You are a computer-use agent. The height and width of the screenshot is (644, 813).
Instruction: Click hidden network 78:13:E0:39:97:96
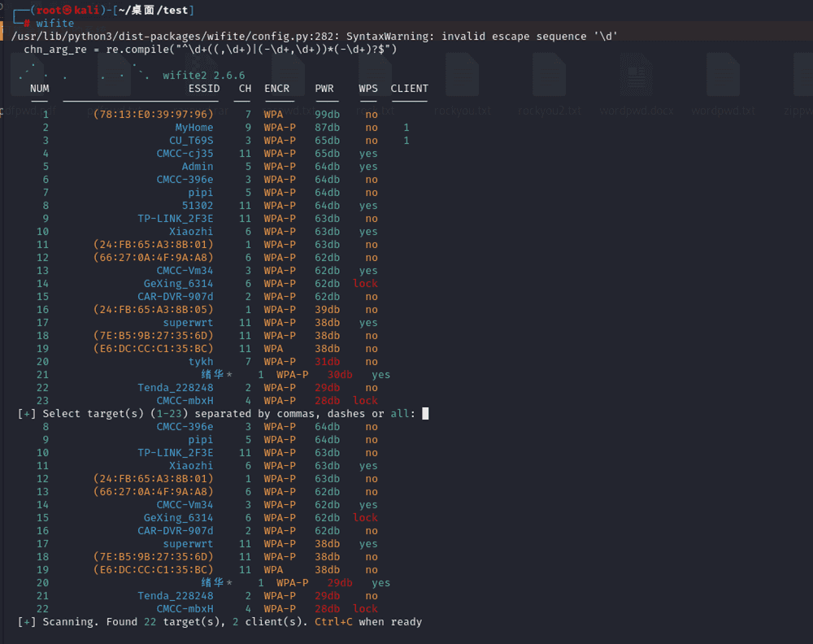click(x=154, y=115)
